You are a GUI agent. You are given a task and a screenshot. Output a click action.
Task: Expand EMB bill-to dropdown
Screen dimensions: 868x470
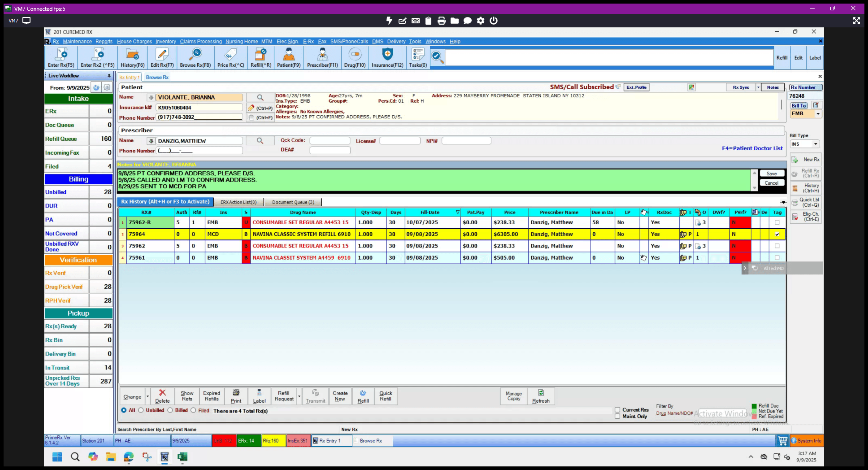818,114
